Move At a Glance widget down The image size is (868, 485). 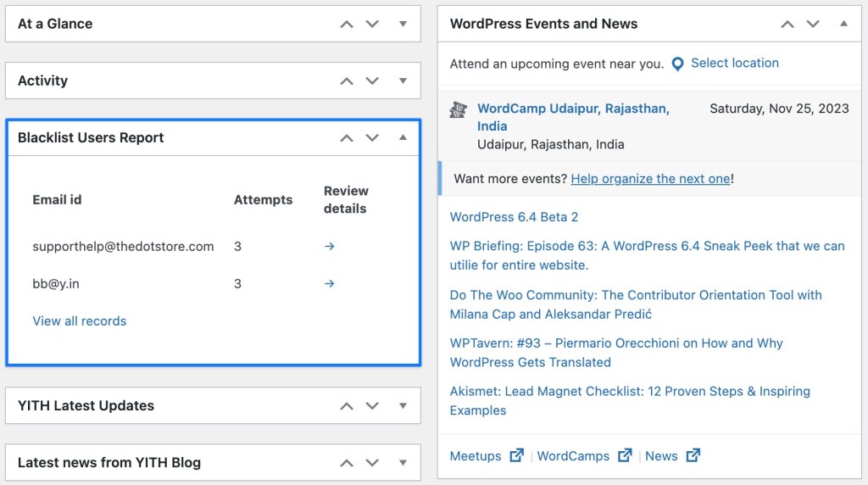tap(372, 24)
